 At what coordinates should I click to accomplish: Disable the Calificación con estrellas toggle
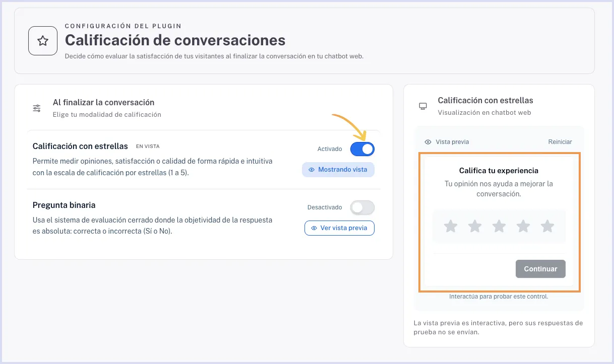[362, 149]
